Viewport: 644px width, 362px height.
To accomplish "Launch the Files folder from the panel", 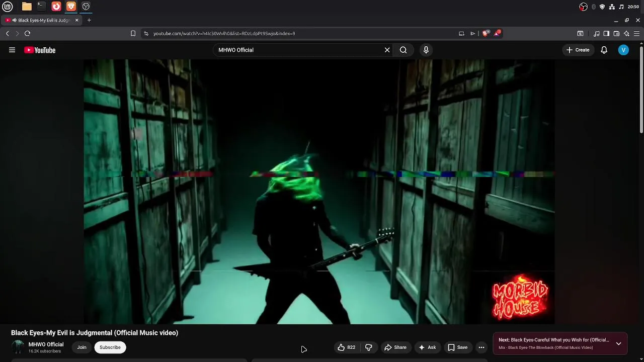I will point(27,7).
